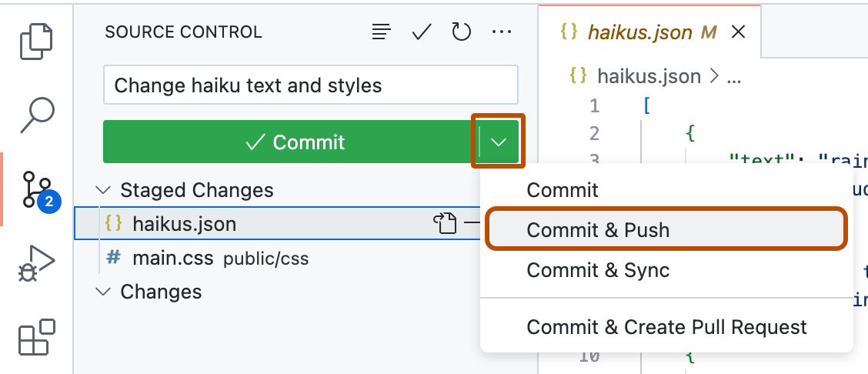Unstage haikus.json with the minus icon

coord(470,224)
